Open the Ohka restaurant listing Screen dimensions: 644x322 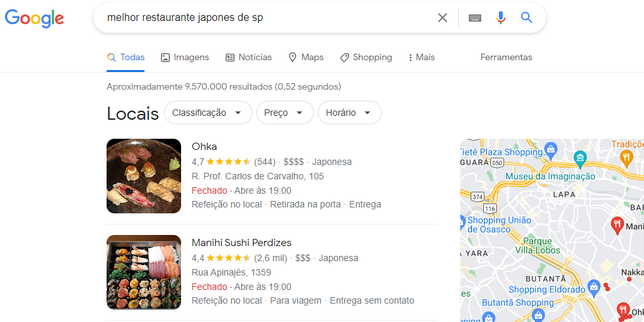coord(204,147)
